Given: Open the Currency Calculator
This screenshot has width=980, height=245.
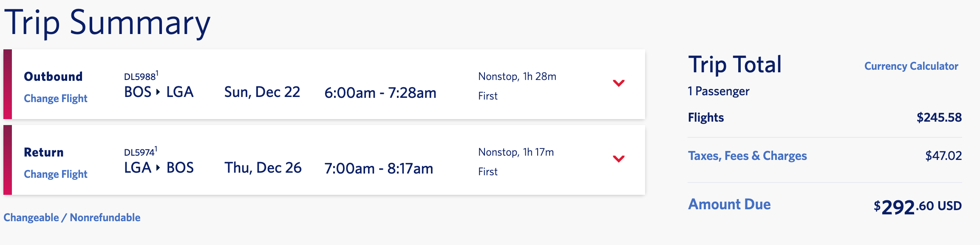Looking at the screenshot, I should click(911, 66).
